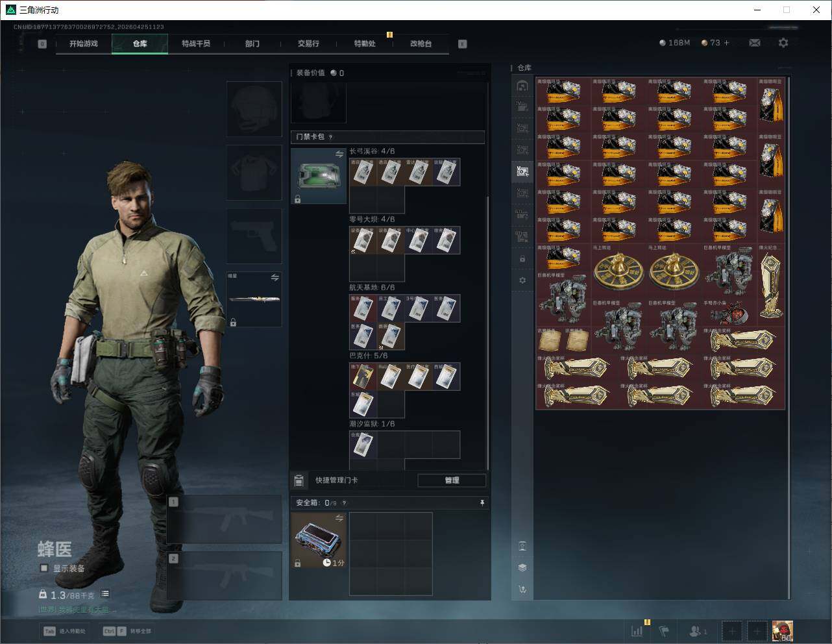Click the 管理 button
The image size is (832, 644).
coord(452,480)
